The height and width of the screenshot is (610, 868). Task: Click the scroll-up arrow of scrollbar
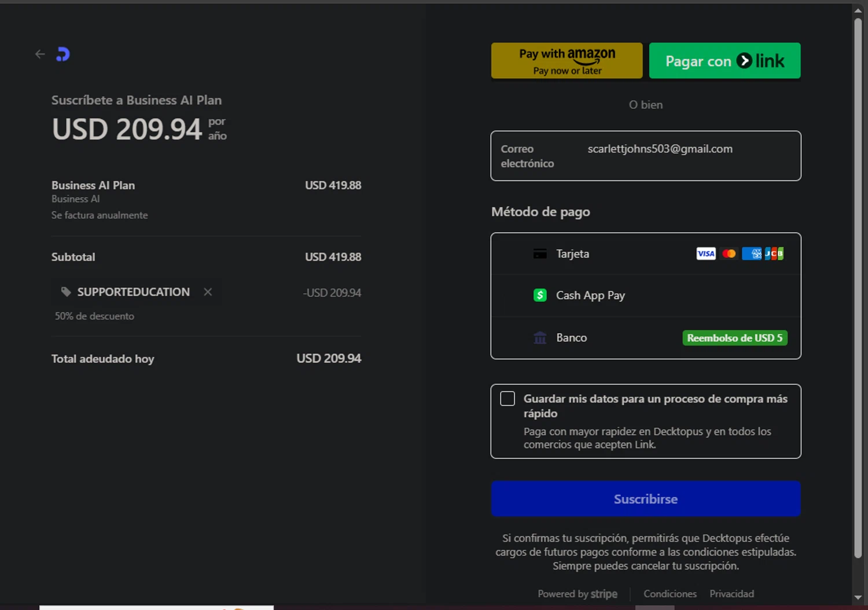click(858, 10)
